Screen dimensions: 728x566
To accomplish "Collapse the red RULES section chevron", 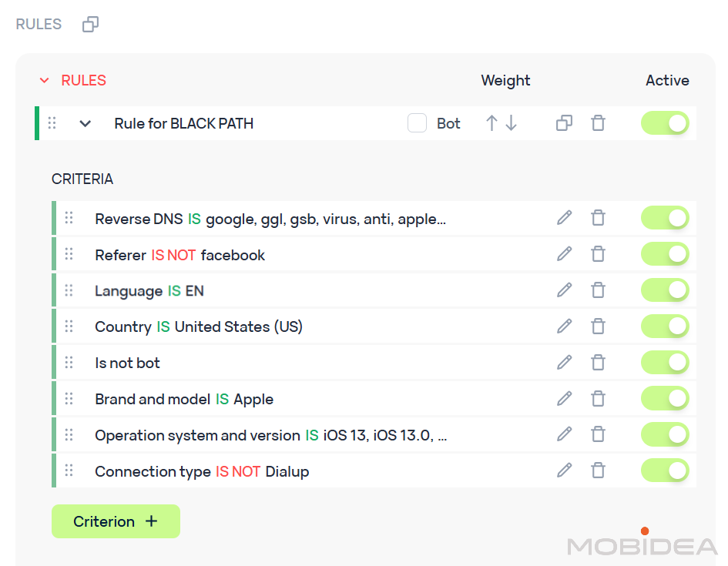I will 45,81.
